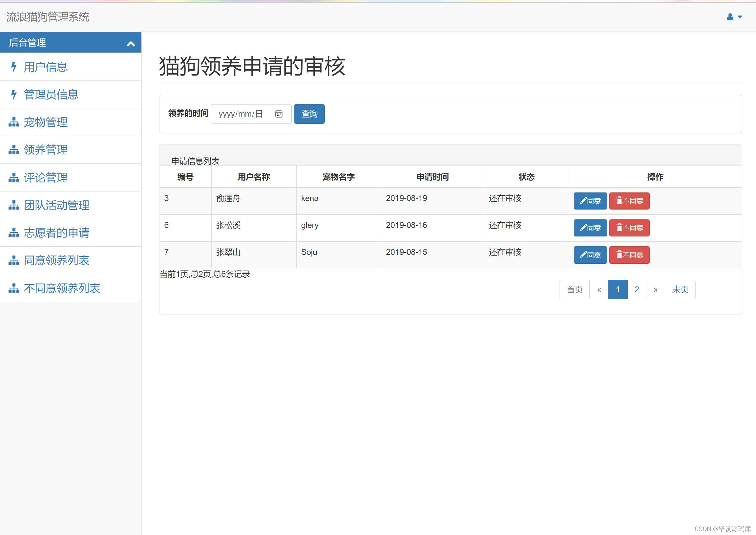
Task: Open 不同意领养列表 in the sidebar
Action: coord(71,288)
